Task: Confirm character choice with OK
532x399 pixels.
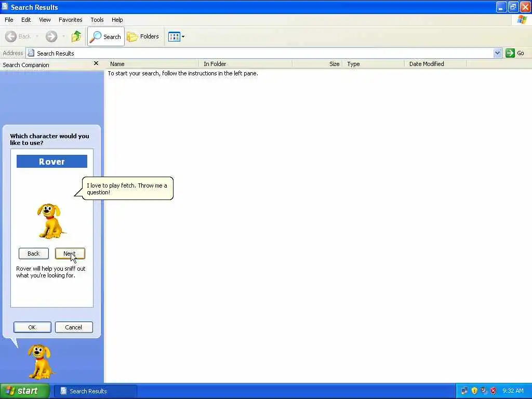Action: tap(32, 327)
